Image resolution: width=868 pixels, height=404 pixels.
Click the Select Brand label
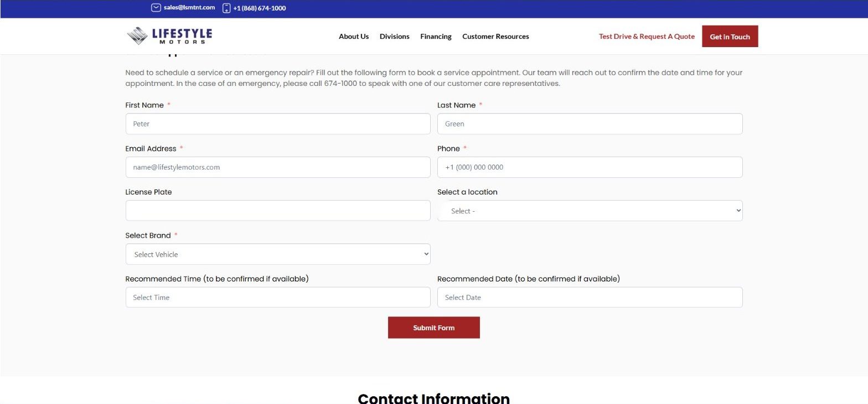(x=148, y=236)
